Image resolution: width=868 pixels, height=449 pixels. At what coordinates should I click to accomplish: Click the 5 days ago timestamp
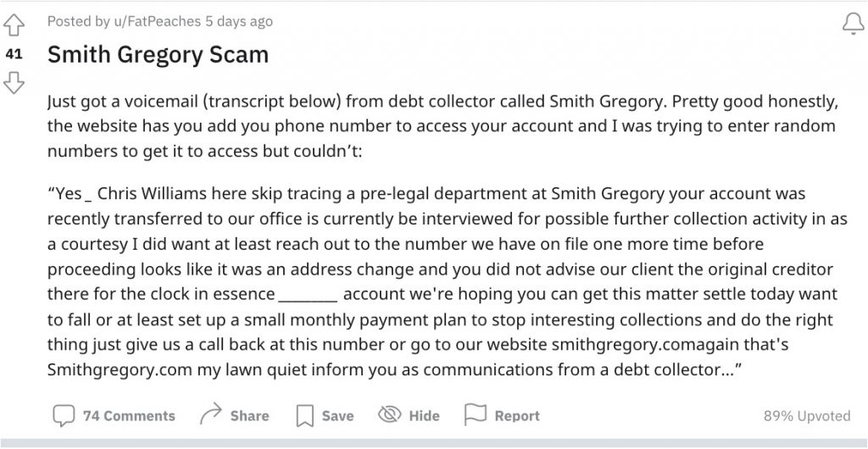point(239,20)
